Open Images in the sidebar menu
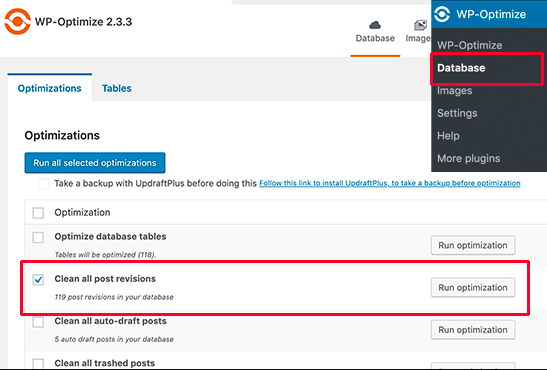Image resolution: width=547 pixels, height=370 pixels. (455, 91)
